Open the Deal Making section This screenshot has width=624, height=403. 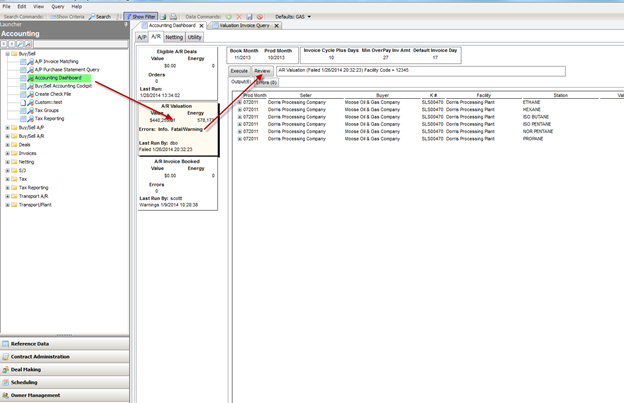tap(26, 369)
